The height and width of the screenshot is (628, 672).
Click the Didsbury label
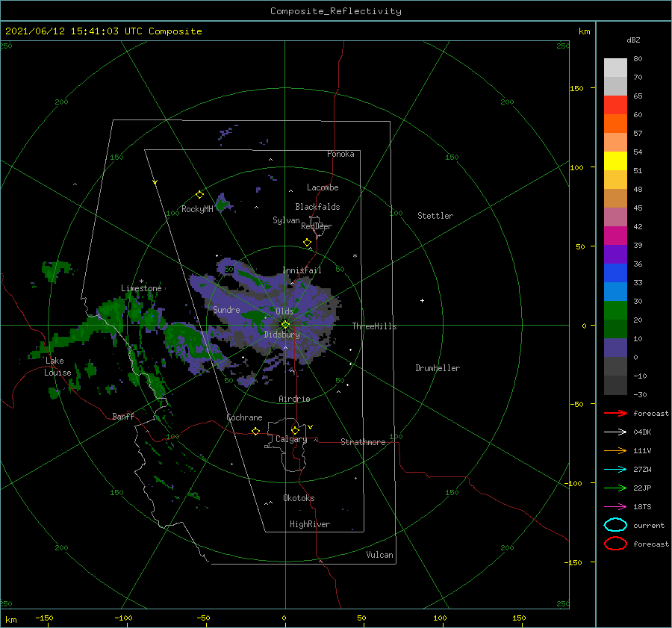(x=282, y=335)
